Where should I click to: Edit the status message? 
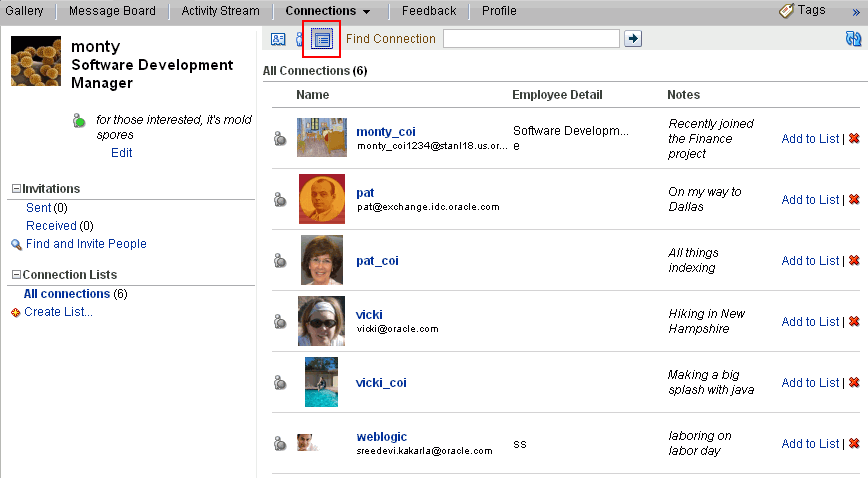121,153
